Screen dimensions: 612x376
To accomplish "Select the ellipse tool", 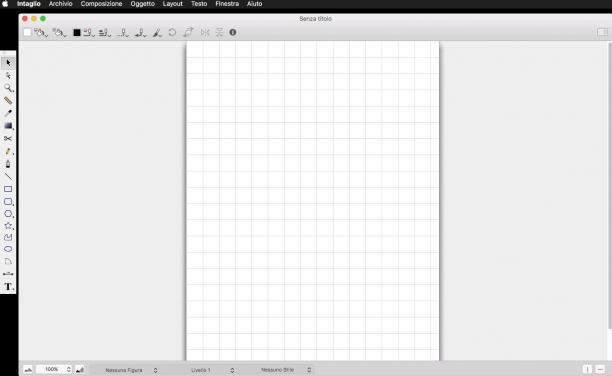I will 8,249.
